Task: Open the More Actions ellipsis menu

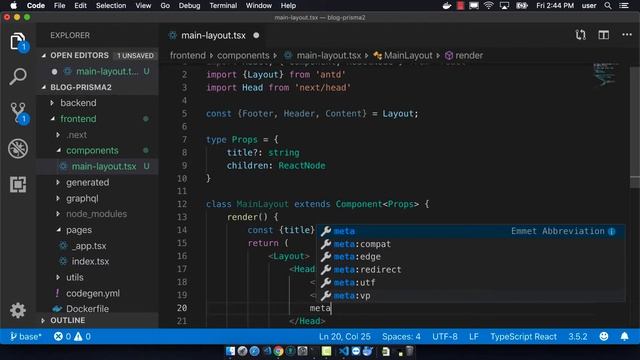Action: click(627, 35)
